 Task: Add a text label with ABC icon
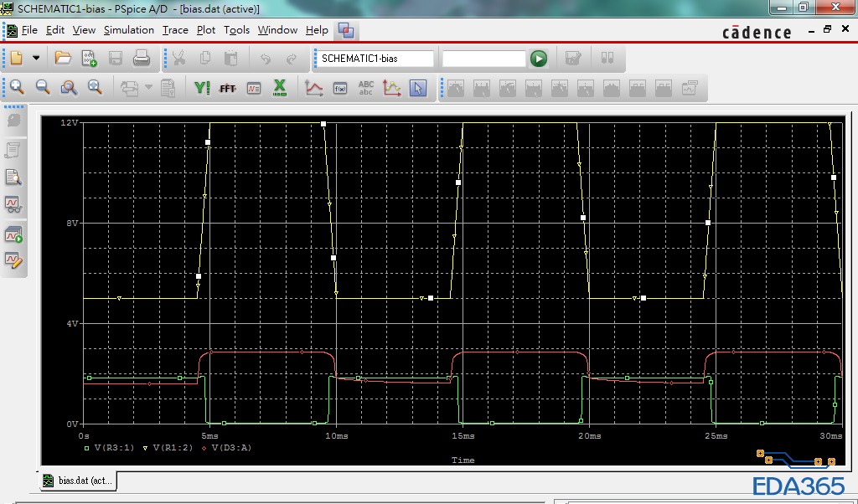click(366, 87)
